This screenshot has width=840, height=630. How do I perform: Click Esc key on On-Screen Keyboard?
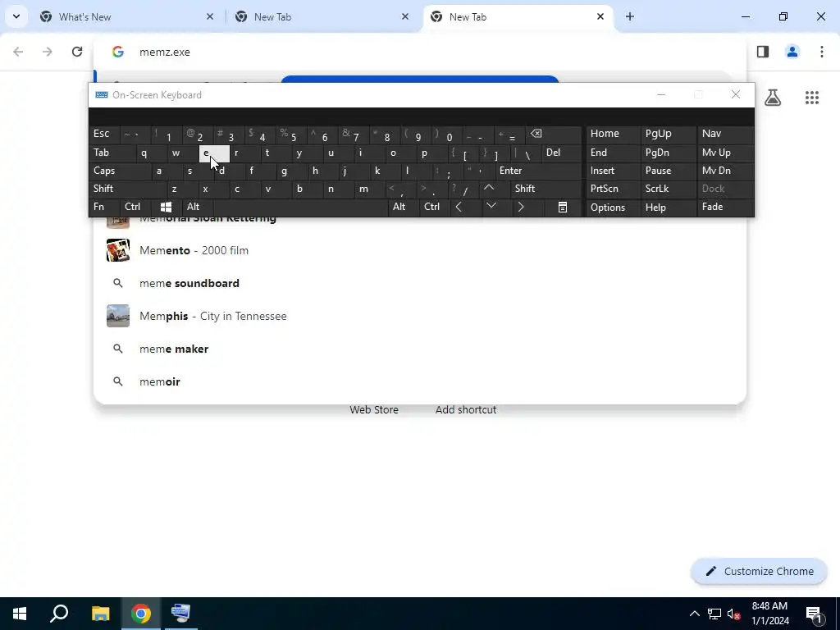coord(104,135)
